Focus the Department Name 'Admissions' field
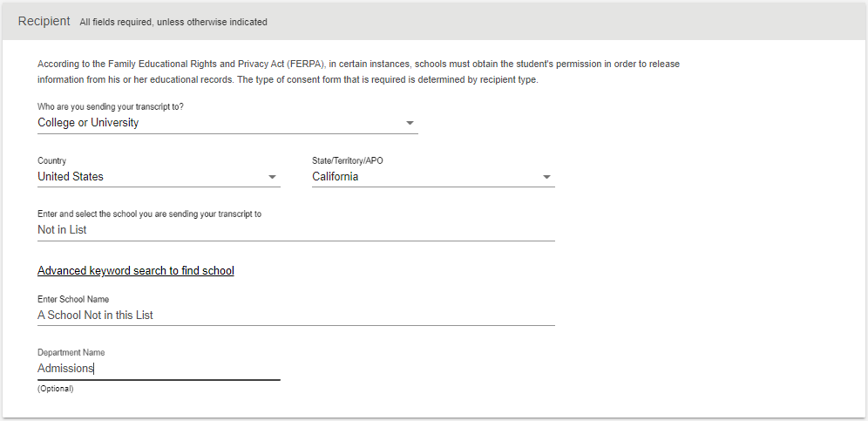This screenshot has height=421, width=868. (x=159, y=369)
